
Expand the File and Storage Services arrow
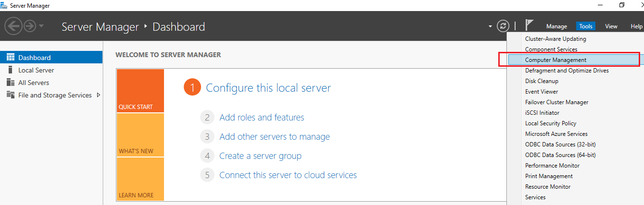tap(99, 95)
